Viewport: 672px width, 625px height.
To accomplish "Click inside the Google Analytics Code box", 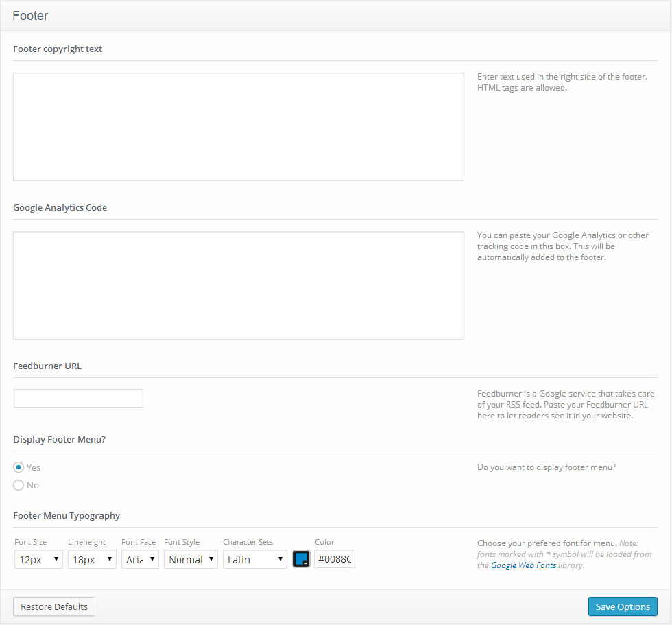I will pos(238,285).
